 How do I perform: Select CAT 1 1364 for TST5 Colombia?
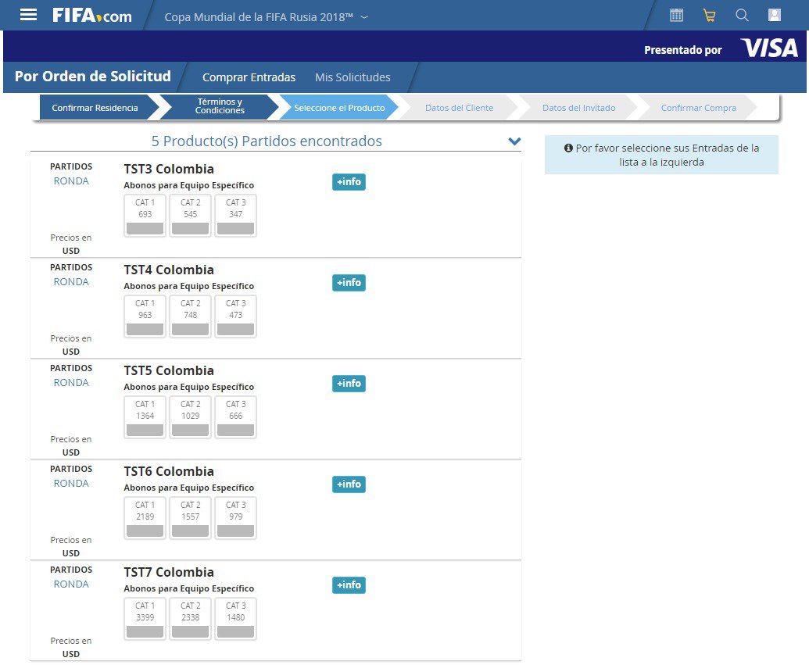145,417
